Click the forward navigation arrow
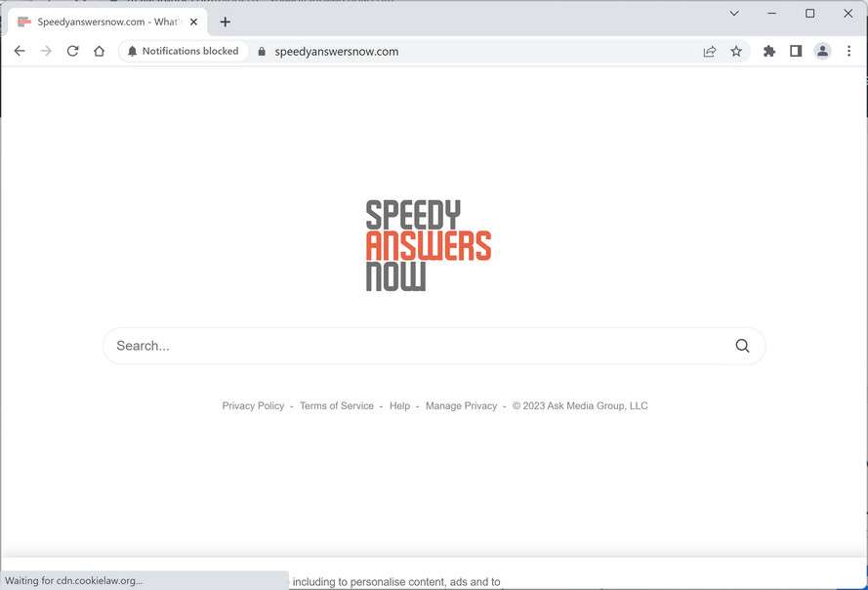Image resolution: width=868 pixels, height=590 pixels. point(46,50)
